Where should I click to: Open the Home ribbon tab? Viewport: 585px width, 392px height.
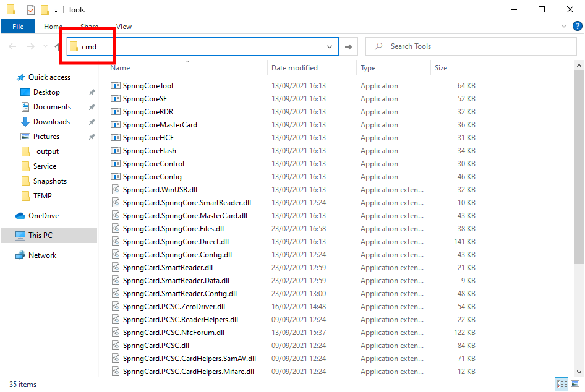tap(53, 27)
